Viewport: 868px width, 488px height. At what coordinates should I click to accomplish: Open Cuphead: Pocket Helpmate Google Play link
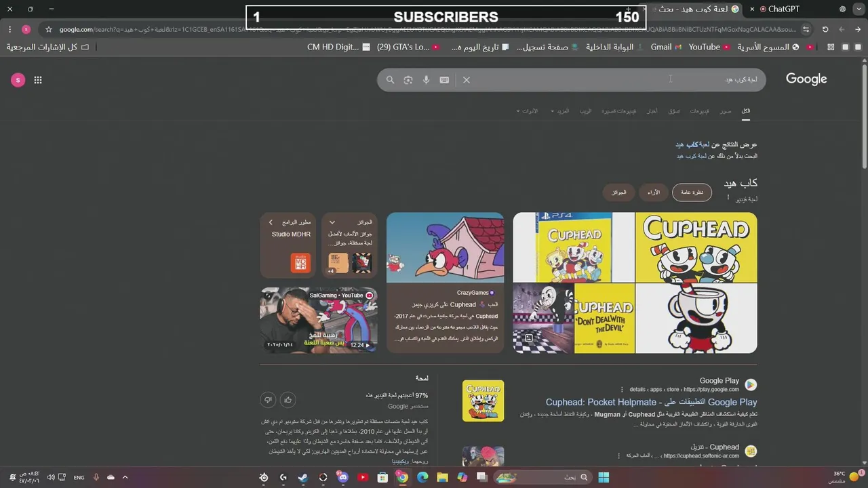[652, 402]
